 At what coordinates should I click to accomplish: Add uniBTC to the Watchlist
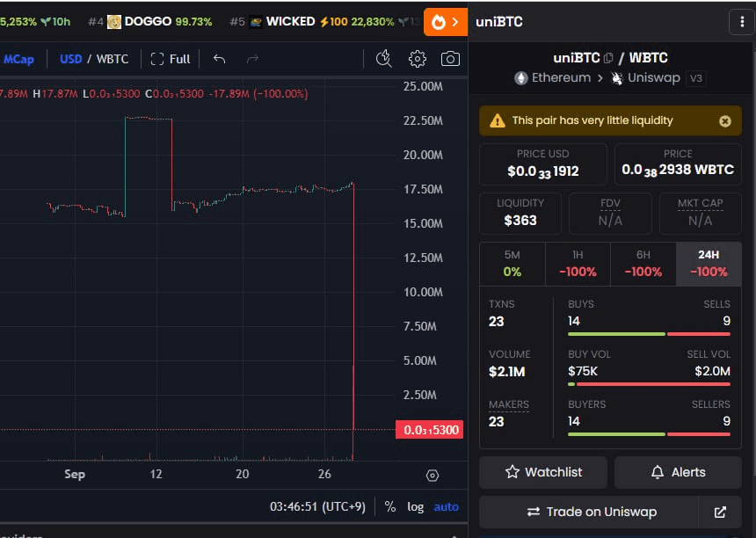click(x=543, y=472)
